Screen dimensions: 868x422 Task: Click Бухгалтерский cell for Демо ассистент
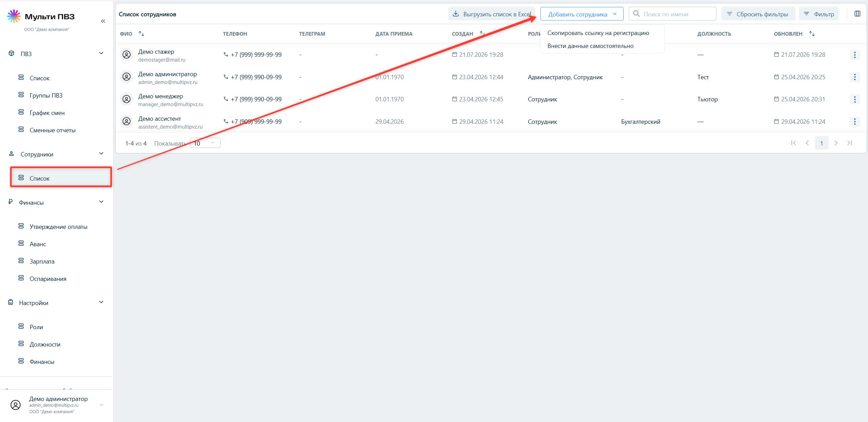pyautogui.click(x=641, y=122)
